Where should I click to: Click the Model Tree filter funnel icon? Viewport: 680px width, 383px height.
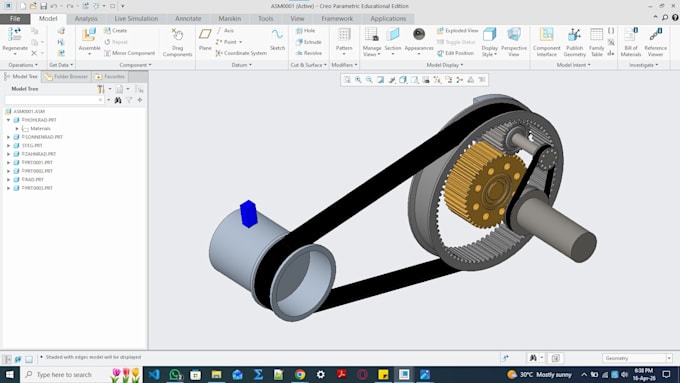pyautogui.click(x=129, y=100)
